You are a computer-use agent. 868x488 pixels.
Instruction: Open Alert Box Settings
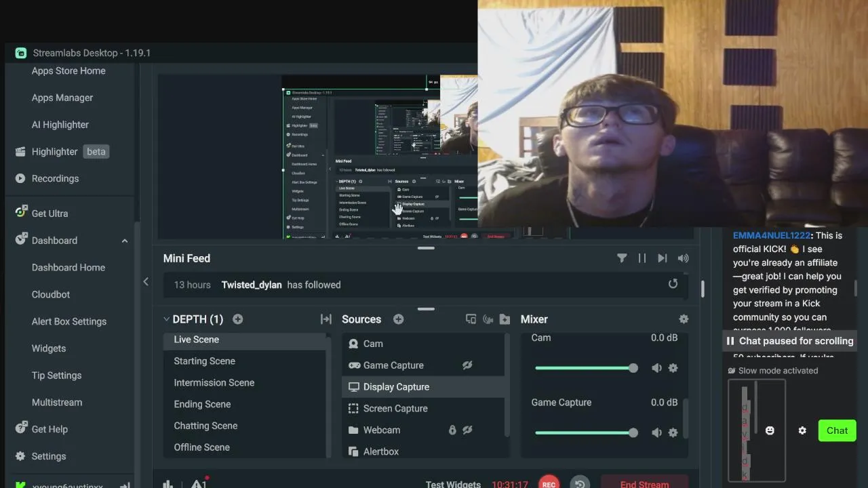click(69, 321)
